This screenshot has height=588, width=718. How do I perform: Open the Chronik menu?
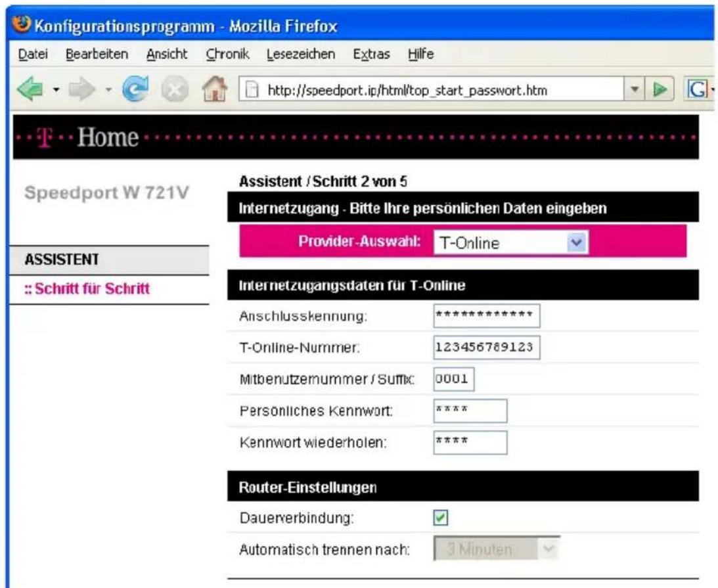(x=227, y=54)
